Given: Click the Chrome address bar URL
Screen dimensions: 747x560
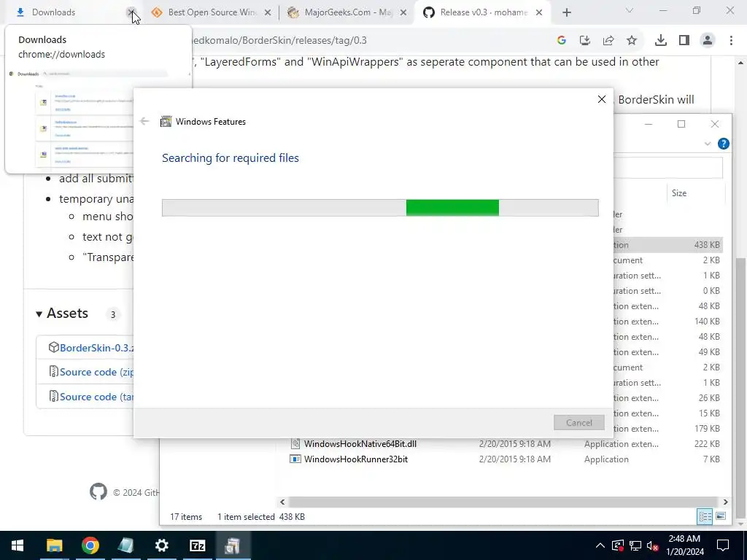Looking at the screenshot, I should click(x=279, y=41).
